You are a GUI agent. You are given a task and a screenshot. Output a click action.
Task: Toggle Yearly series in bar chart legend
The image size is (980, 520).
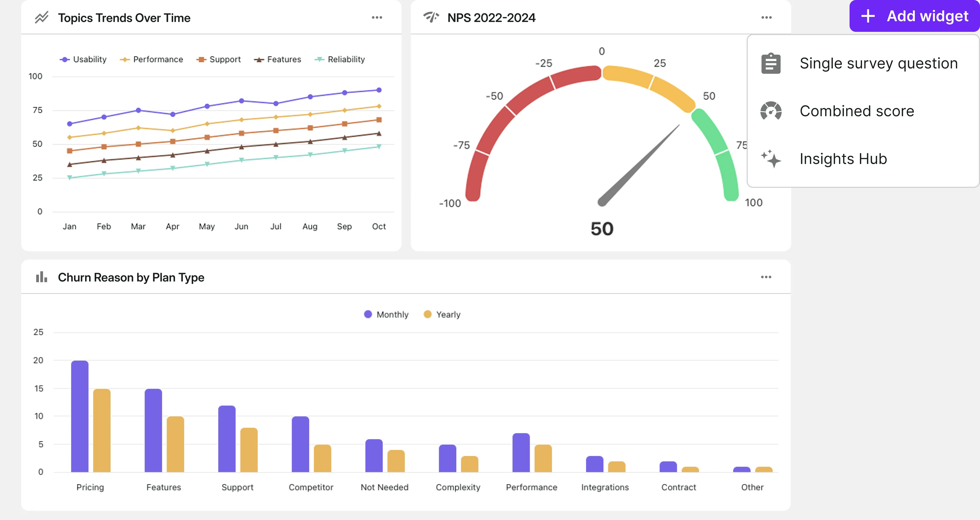pos(442,314)
